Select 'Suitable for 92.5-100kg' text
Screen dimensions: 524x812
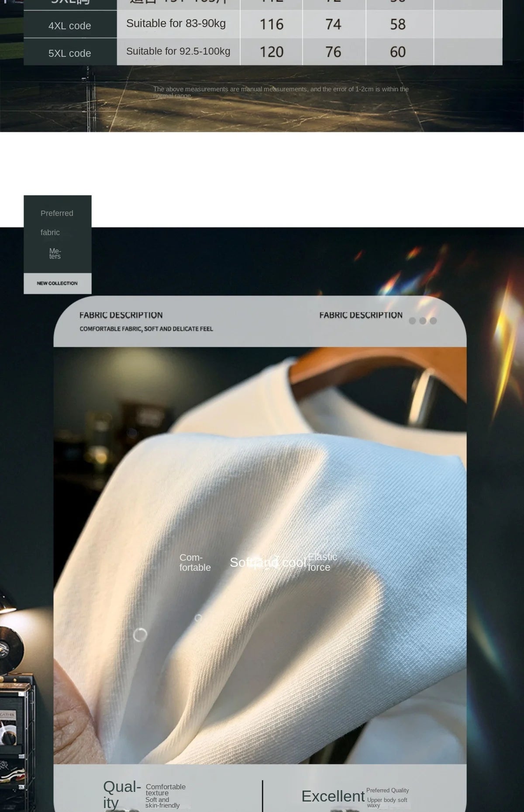(178, 52)
